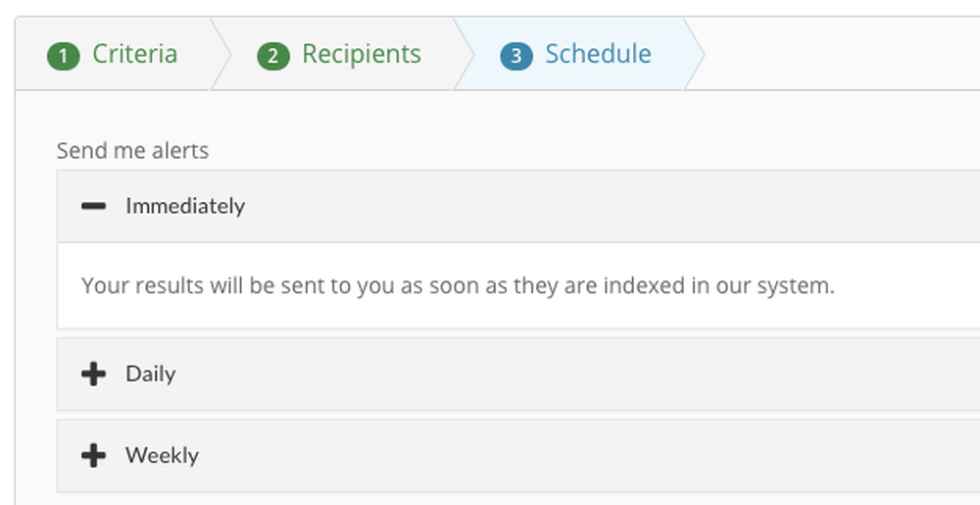Screen dimensions: 980x505
Task: Select the Schedule step tab
Action: click(598, 54)
